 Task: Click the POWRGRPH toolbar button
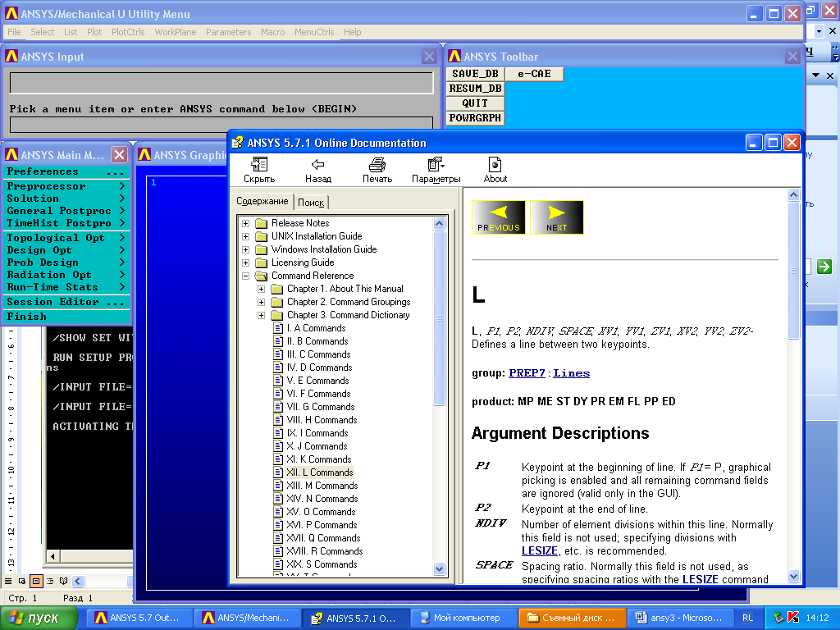(x=475, y=118)
